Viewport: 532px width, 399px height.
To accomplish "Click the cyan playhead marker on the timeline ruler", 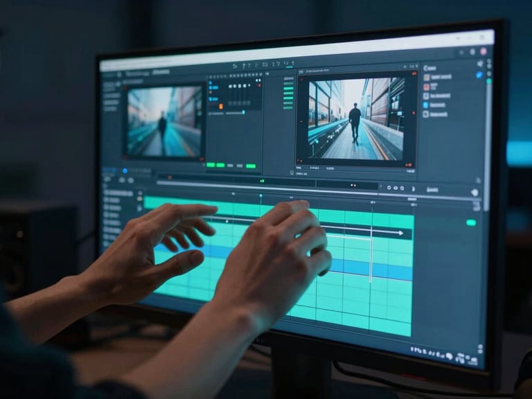I will [x=260, y=196].
